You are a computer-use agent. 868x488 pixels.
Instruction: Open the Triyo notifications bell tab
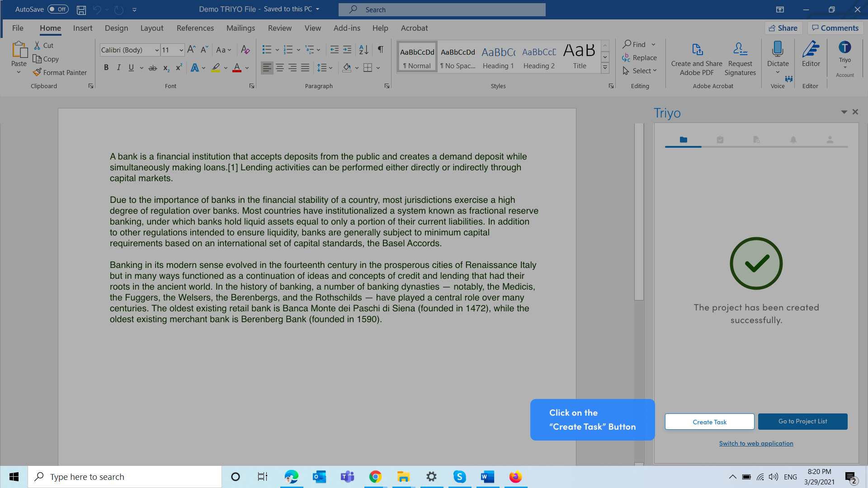tap(793, 140)
